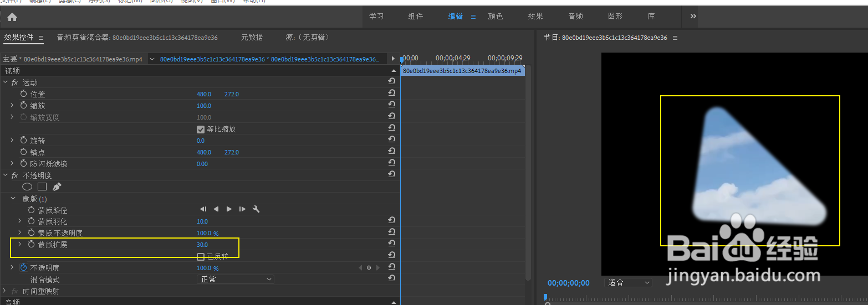Reset the 旋转 parameter
The image size is (868, 305).
(392, 139)
